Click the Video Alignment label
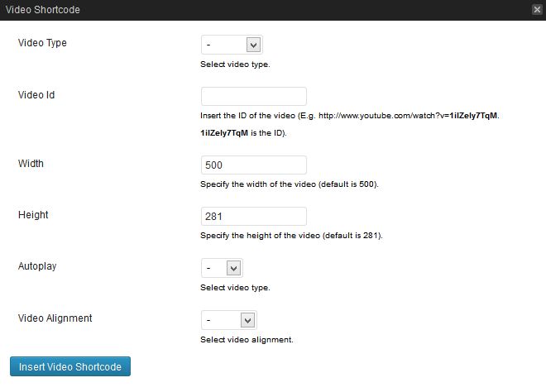The height and width of the screenshot is (392, 546). click(x=55, y=318)
